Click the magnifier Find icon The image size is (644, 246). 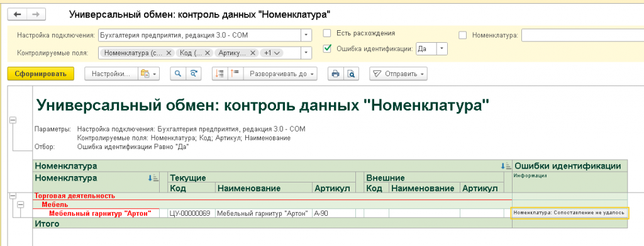178,74
